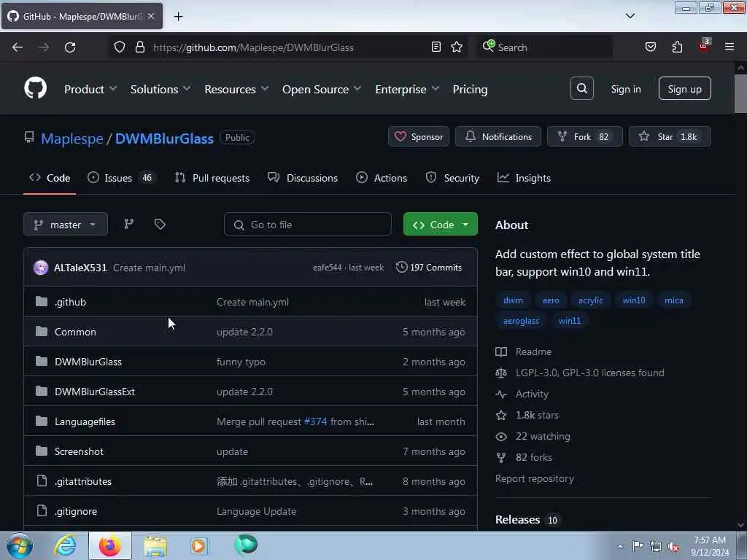Click the GitHub search magnifier icon
747x560 pixels.
click(581, 88)
